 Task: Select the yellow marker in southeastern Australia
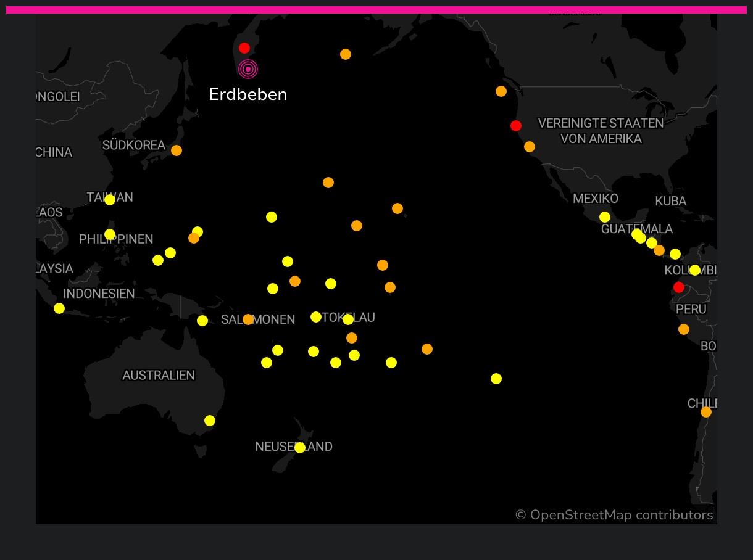(x=210, y=421)
